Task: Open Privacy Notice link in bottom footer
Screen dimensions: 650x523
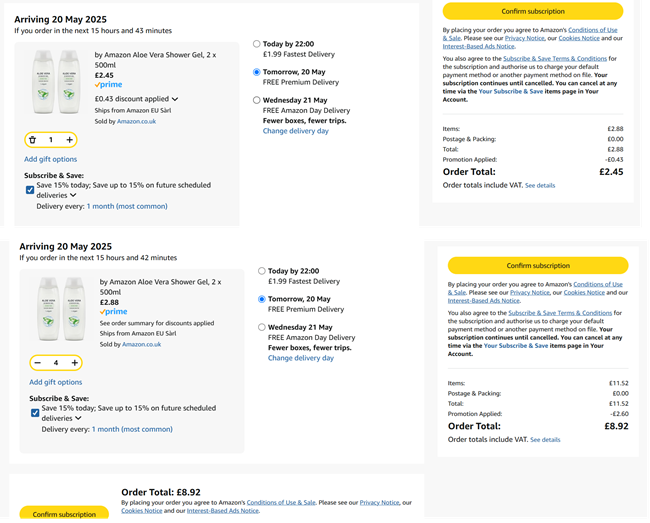Action: click(379, 502)
